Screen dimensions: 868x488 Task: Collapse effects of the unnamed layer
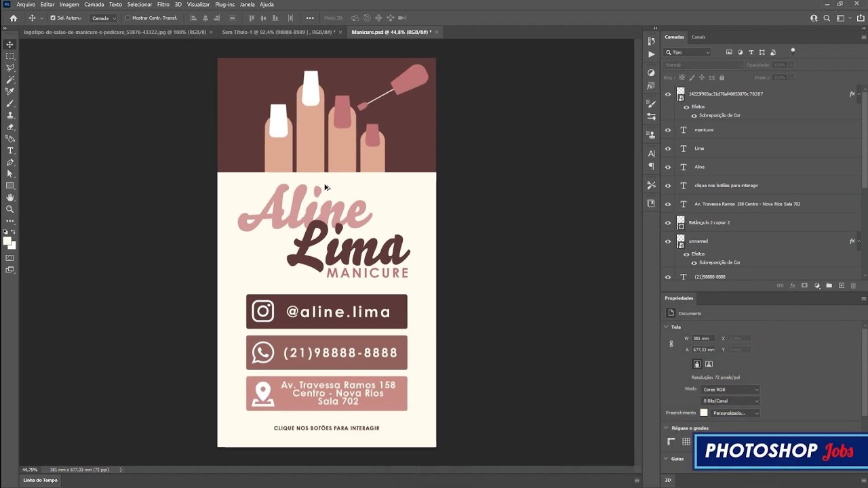859,241
